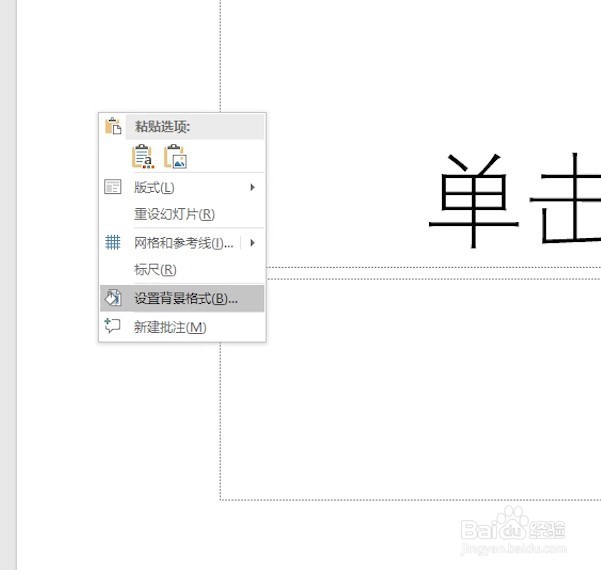Expand the arrow beside 网格和参考线
This screenshot has height=570, width=601.
(252, 243)
